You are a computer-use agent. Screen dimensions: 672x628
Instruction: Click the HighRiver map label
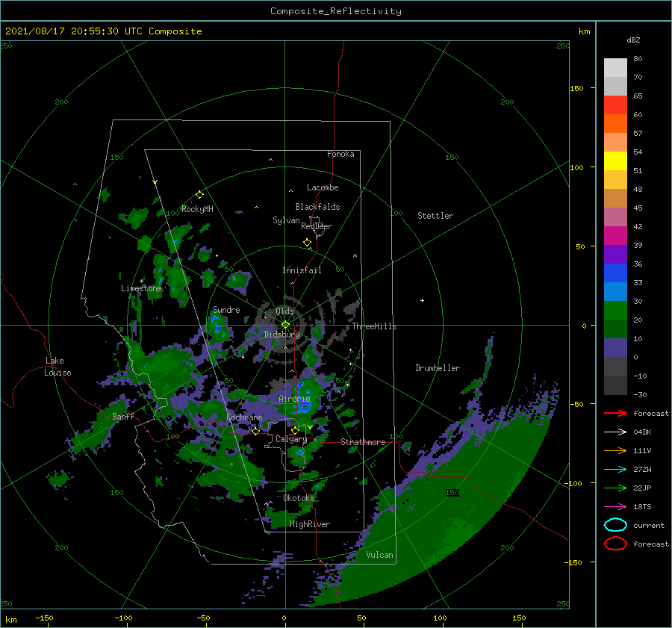(x=310, y=524)
